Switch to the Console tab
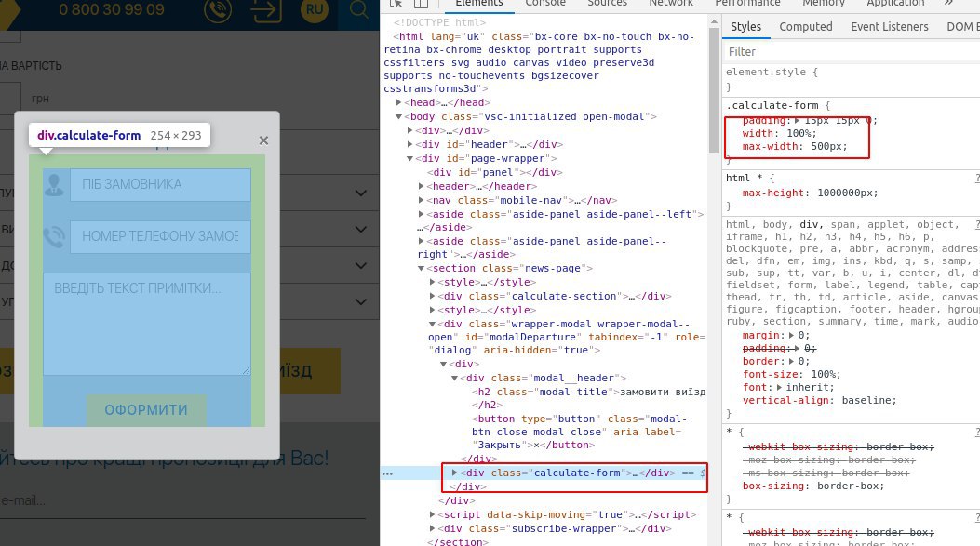Viewport: 980px width, 546px height. [x=545, y=4]
